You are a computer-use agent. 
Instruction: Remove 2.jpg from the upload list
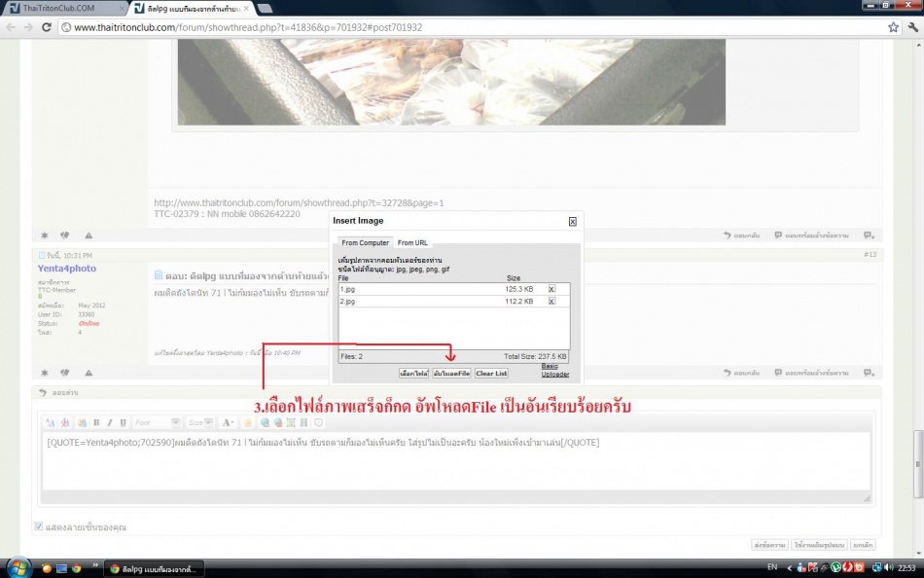pyautogui.click(x=551, y=302)
